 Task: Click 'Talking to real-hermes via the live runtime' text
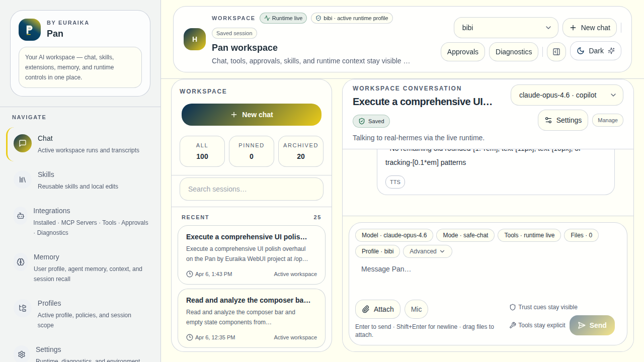point(419,138)
